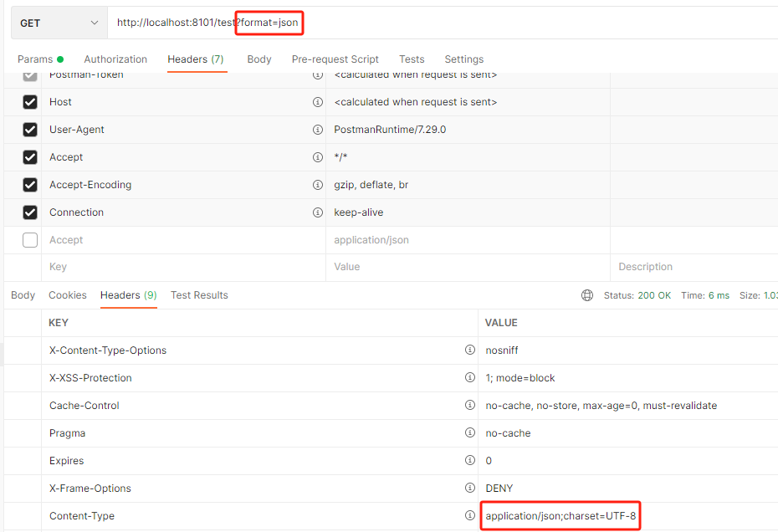Screen dimensions: 778x532
Task: Select the */* Accept value
Action: (340, 157)
